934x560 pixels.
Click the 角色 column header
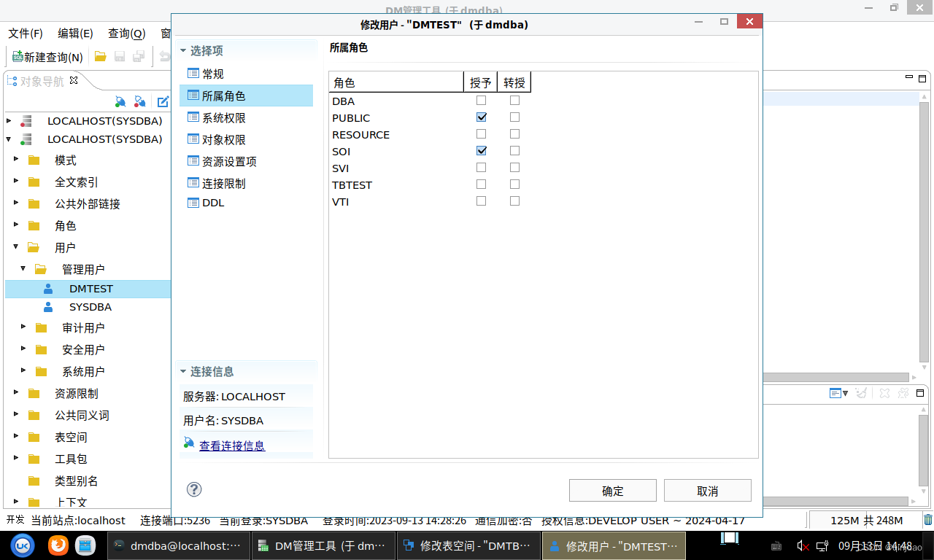(396, 82)
